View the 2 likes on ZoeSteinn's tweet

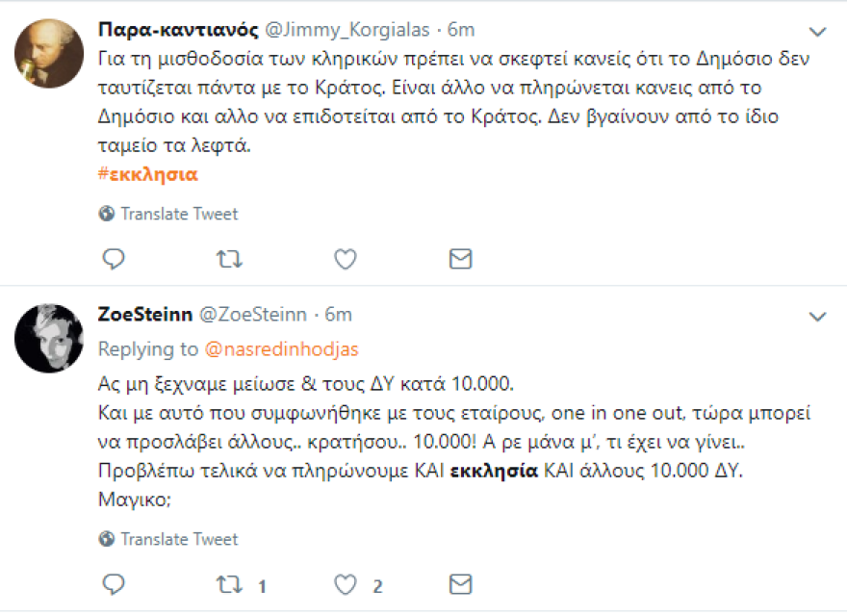(x=374, y=584)
